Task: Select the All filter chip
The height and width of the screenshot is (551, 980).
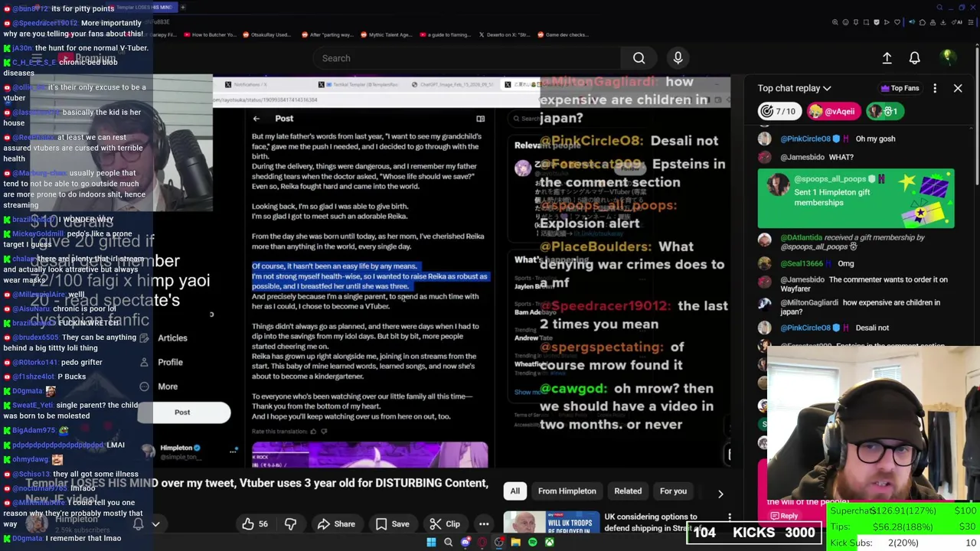Action: coord(515,491)
